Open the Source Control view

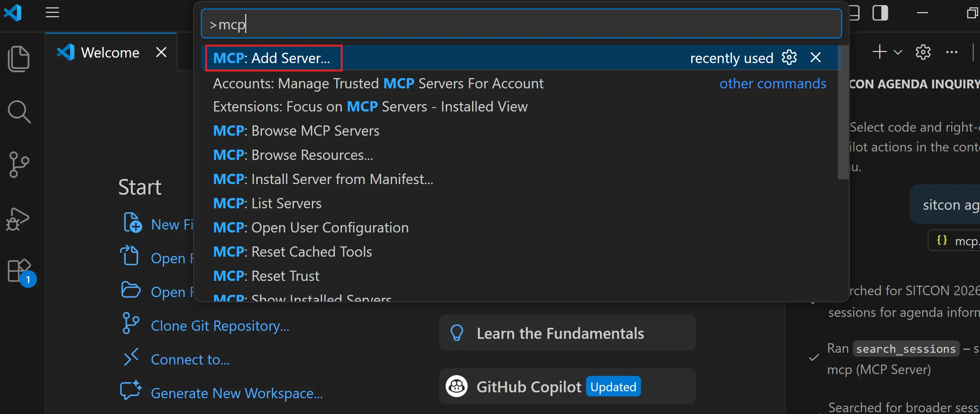click(18, 164)
